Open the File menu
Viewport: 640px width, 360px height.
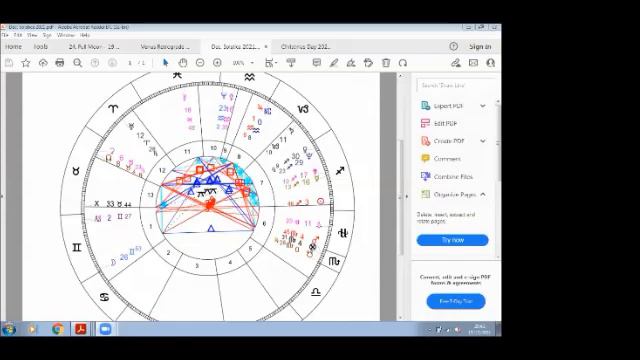pos(5,36)
